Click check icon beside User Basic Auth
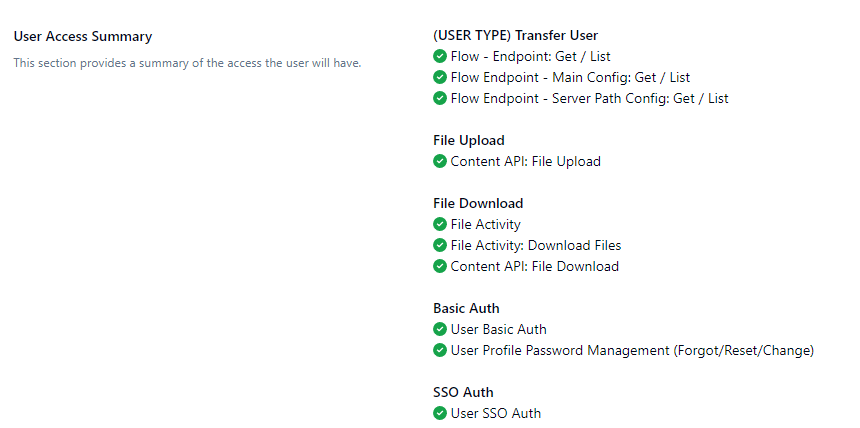Image resolution: width=860 pixels, height=428 pixels. (x=440, y=329)
